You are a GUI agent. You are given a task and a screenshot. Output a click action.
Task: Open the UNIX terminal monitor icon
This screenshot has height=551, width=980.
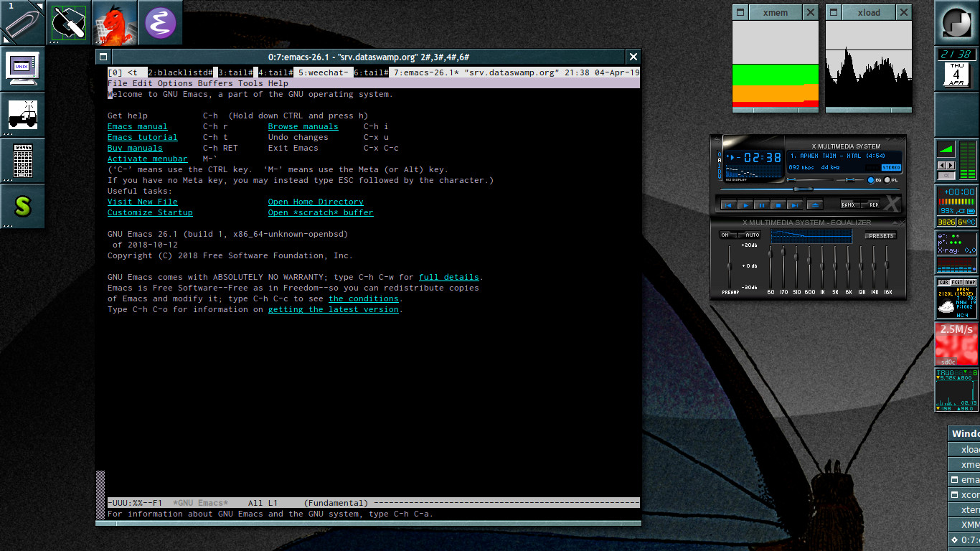coord(22,68)
